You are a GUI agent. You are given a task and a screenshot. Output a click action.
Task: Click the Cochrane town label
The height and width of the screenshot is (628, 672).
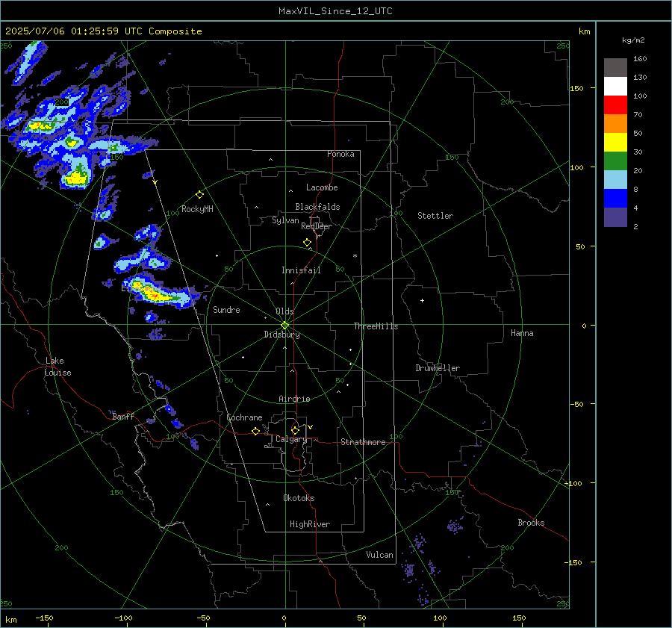click(244, 417)
